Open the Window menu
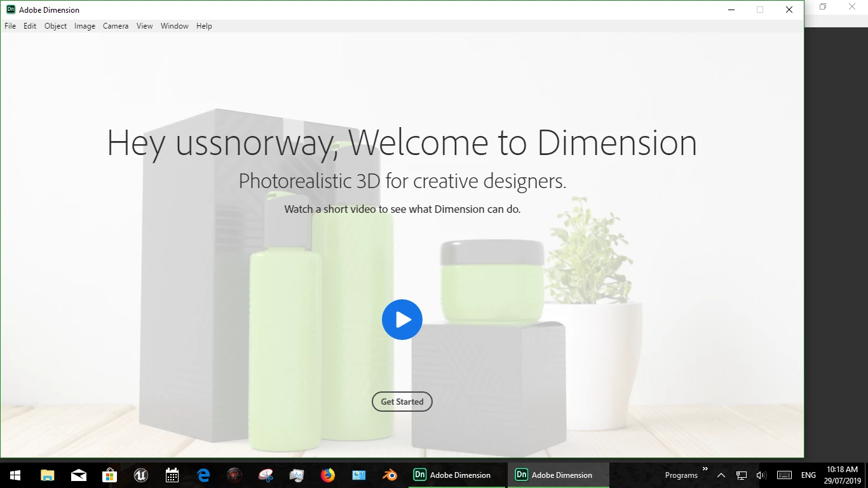Viewport: 868px width, 488px height. [174, 26]
